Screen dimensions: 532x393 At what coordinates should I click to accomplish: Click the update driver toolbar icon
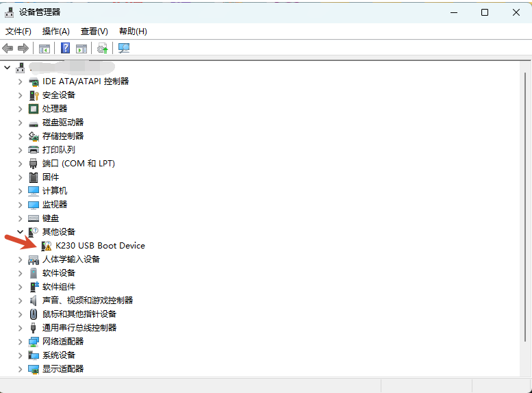point(103,48)
